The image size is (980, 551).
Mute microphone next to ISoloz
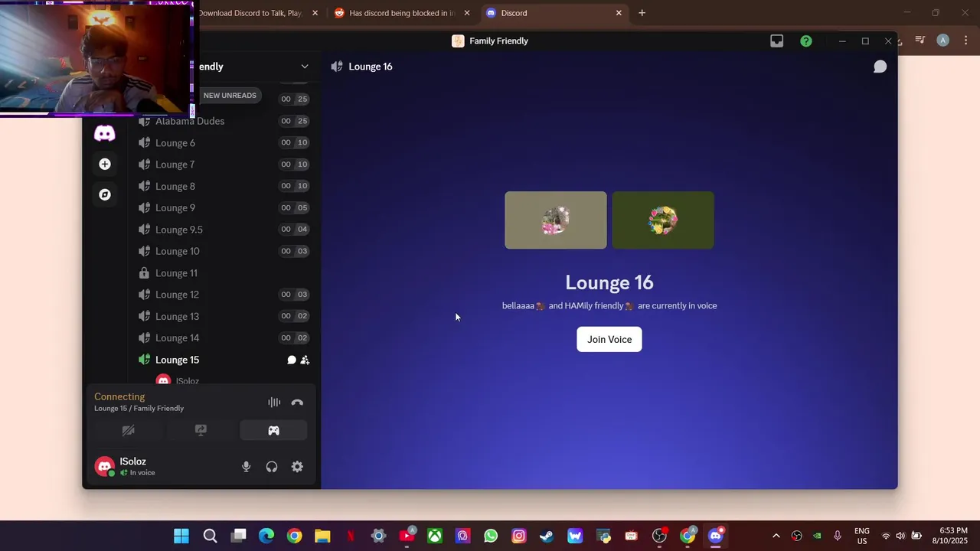click(246, 467)
